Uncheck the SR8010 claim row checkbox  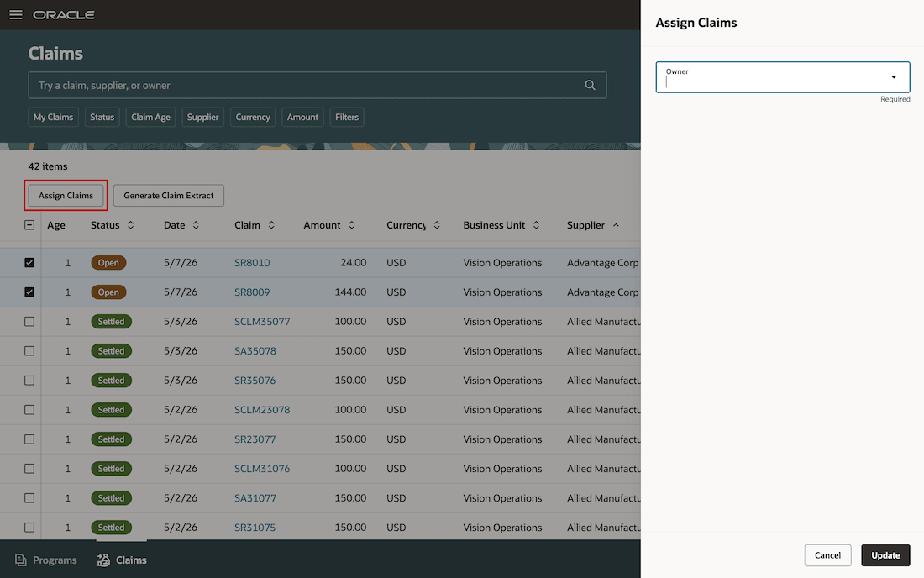coord(29,263)
